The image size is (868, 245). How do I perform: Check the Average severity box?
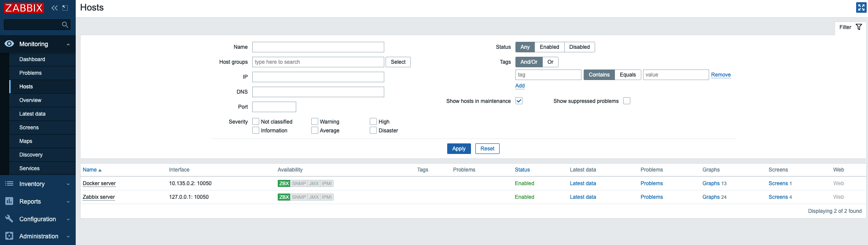pos(315,130)
